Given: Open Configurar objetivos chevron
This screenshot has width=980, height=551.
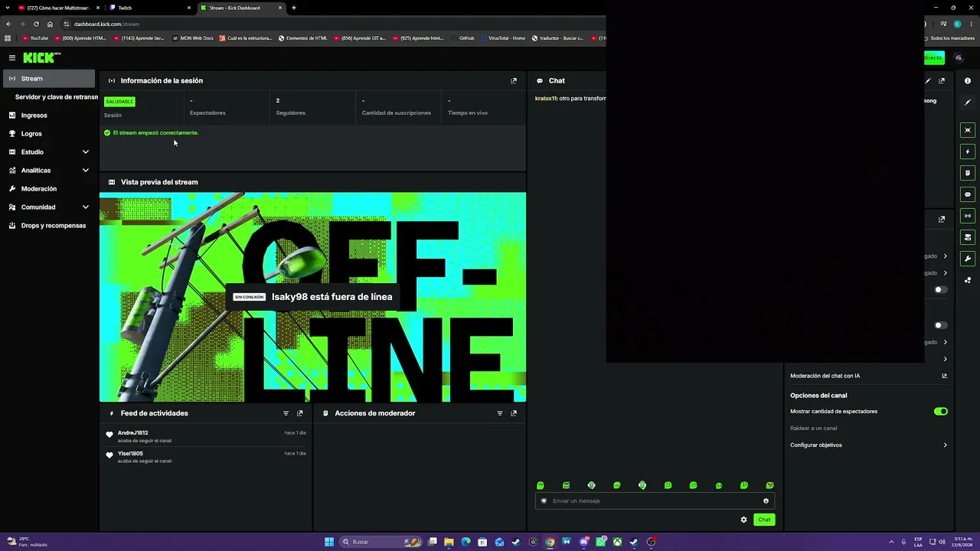Looking at the screenshot, I should click(x=945, y=445).
